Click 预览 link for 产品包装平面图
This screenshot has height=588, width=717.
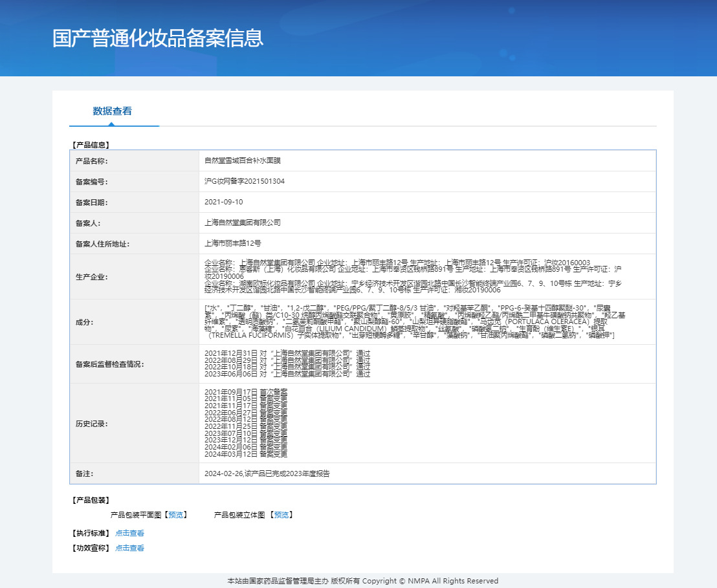pos(175,515)
